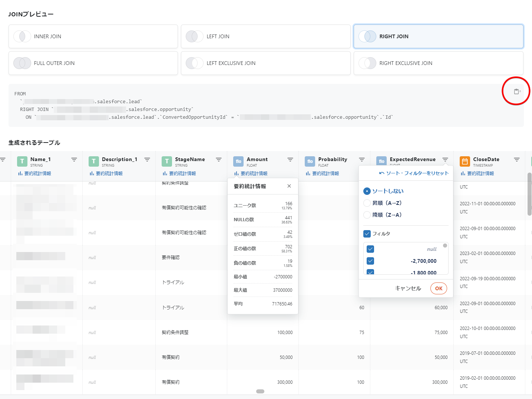Confirm the filter with OK
The image size is (532, 399).
click(x=439, y=288)
